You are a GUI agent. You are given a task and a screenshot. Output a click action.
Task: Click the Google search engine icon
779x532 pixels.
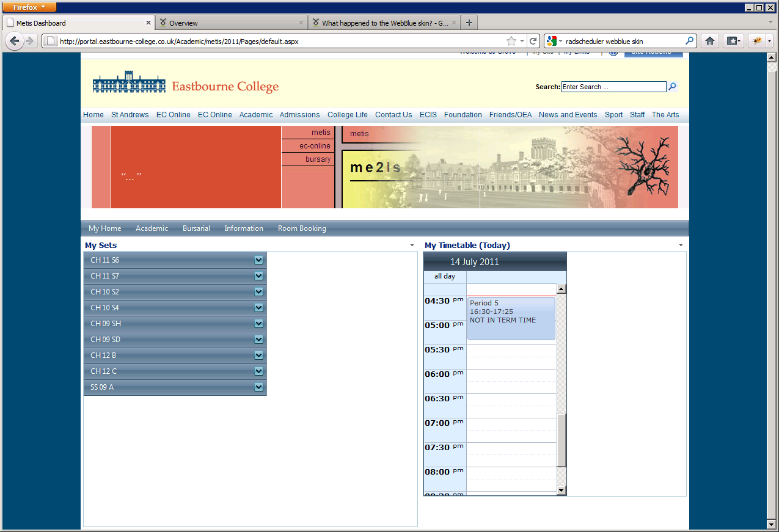pyautogui.click(x=552, y=42)
